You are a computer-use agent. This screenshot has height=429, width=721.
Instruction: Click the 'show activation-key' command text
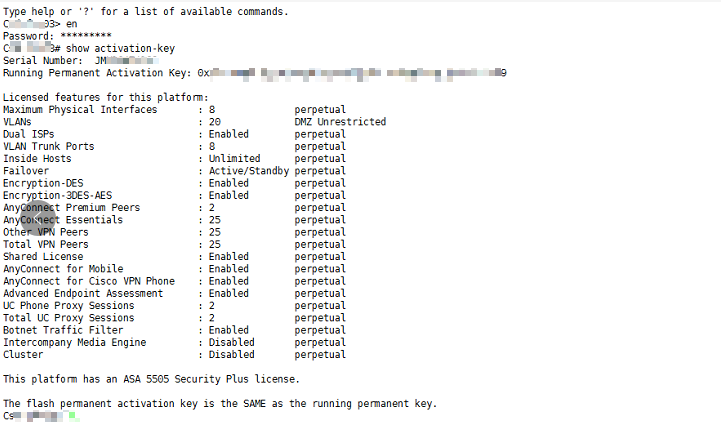click(120, 48)
